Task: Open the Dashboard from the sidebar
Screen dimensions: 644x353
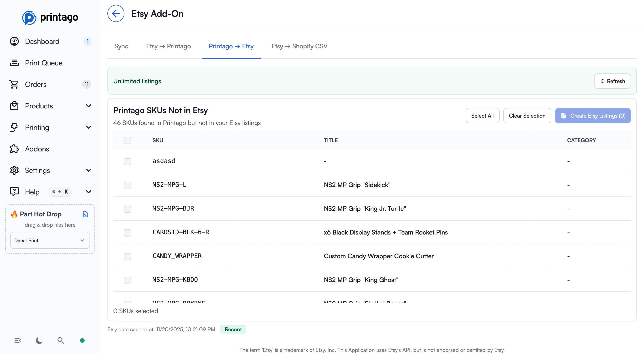Action: click(42, 41)
